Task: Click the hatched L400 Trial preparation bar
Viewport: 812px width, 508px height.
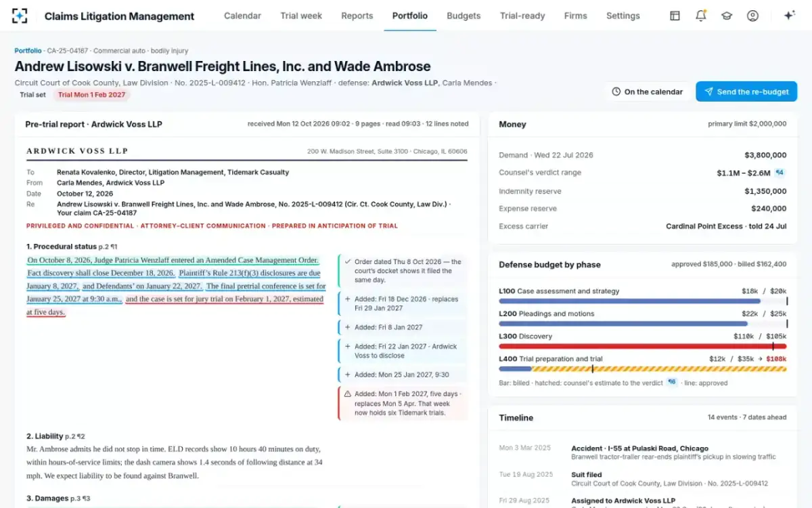Action: tap(643, 369)
